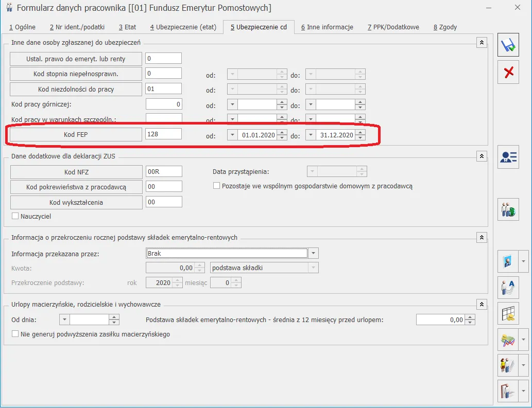Screen dimensions: 532x408
Task: Switch to the 6 Inne informacje tab
Action: point(327,27)
